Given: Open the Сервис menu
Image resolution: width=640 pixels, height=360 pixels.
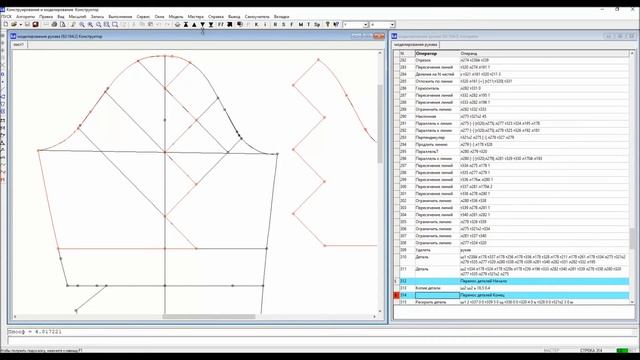Looking at the screenshot, I should pyautogui.click(x=143, y=17).
